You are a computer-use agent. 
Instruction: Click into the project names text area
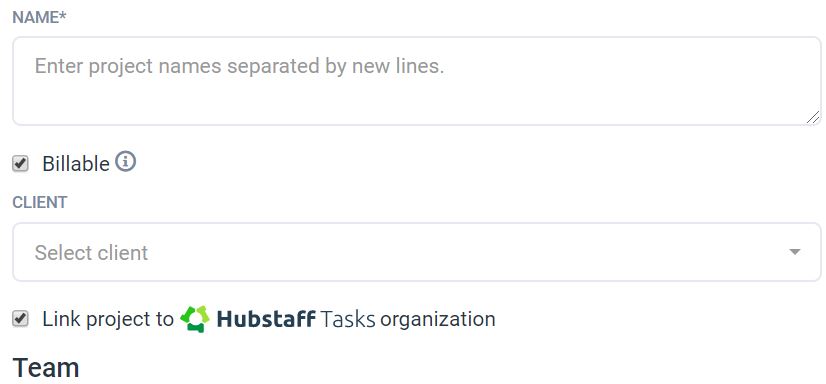pyautogui.click(x=417, y=81)
